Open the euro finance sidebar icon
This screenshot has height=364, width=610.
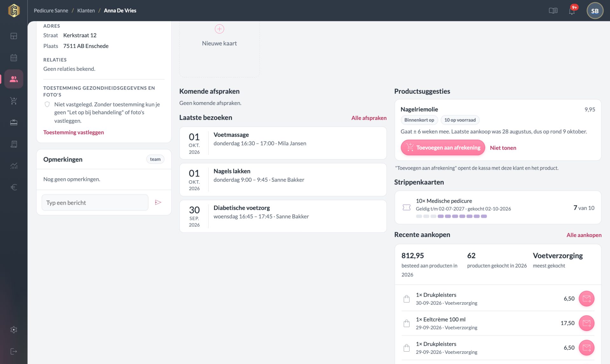coord(14,187)
